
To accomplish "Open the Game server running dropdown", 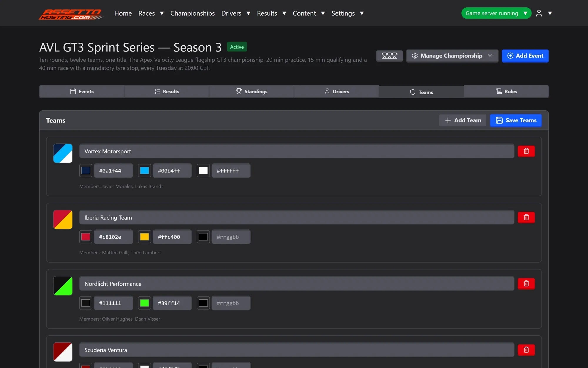I will [x=496, y=13].
